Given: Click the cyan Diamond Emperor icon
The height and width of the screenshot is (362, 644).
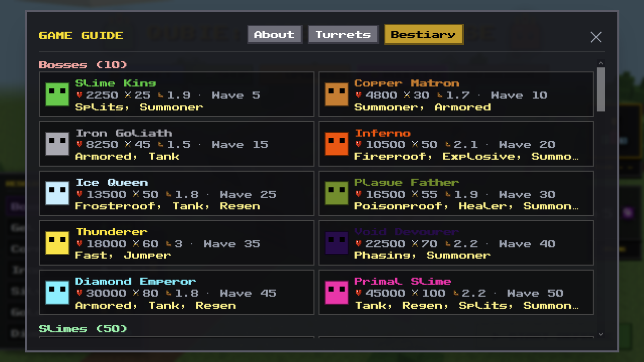Looking at the screenshot, I should 57,293.
